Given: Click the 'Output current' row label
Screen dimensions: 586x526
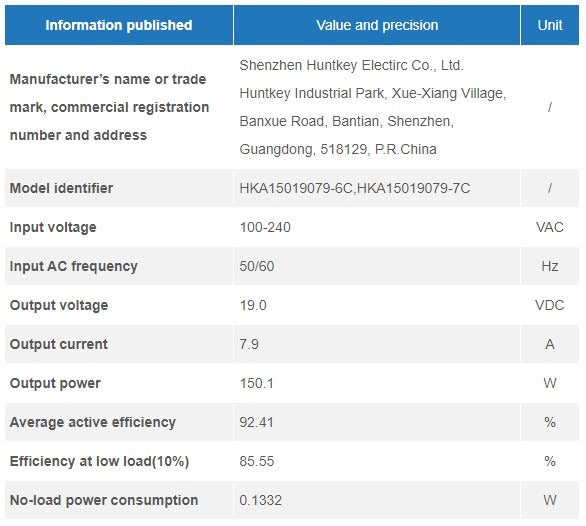Looking at the screenshot, I should 59,344.
